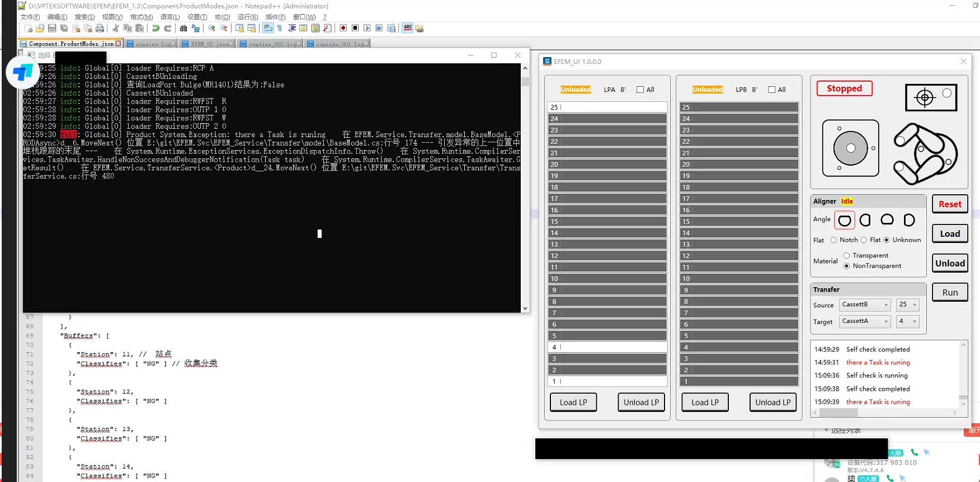The image size is (980, 482).
Task: Select the NonTransparent material radio button
Action: click(846, 266)
